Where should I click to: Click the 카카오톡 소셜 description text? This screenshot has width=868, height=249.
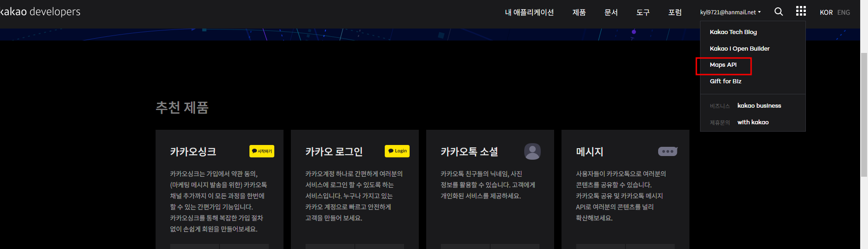pos(488,185)
